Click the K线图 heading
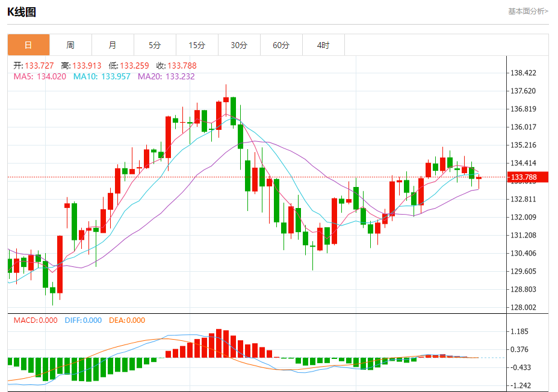 [22, 12]
